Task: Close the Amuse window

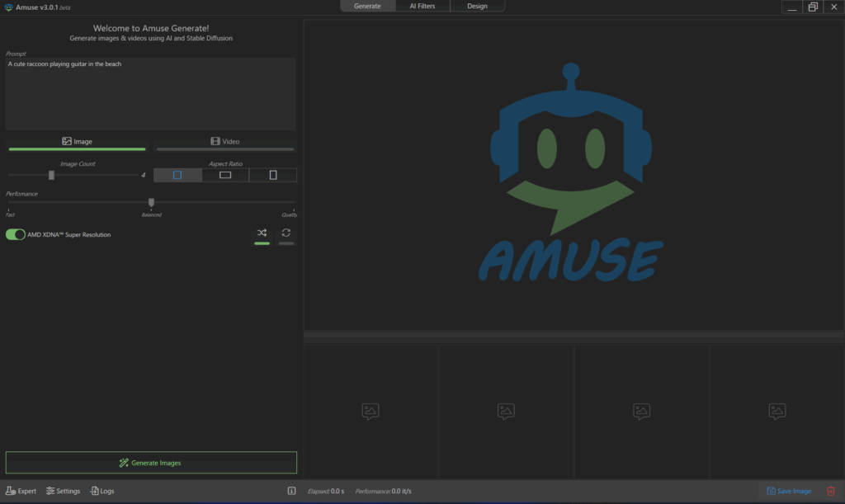Action: [x=833, y=7]
